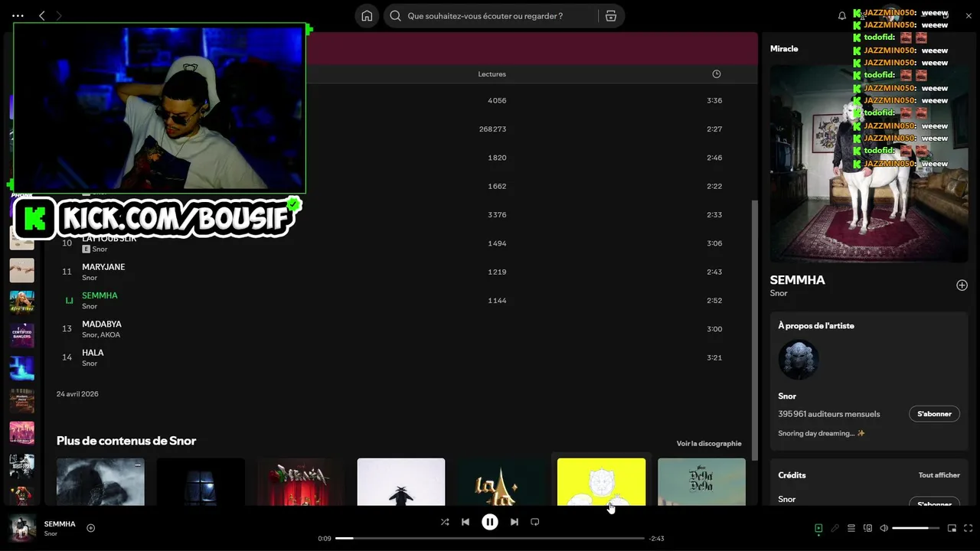The image size is (980, 551).
Task: Open the red curtains album cover thumbnail
Action: click(x=301, y=482)
